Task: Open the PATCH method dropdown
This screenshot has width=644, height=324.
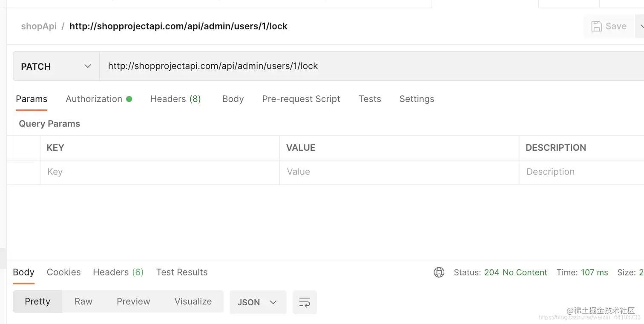Action: click(56, 66)
